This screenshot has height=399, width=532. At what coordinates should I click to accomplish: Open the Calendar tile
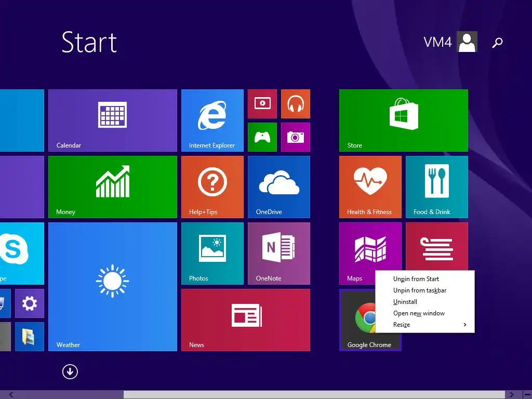(113, 121)
